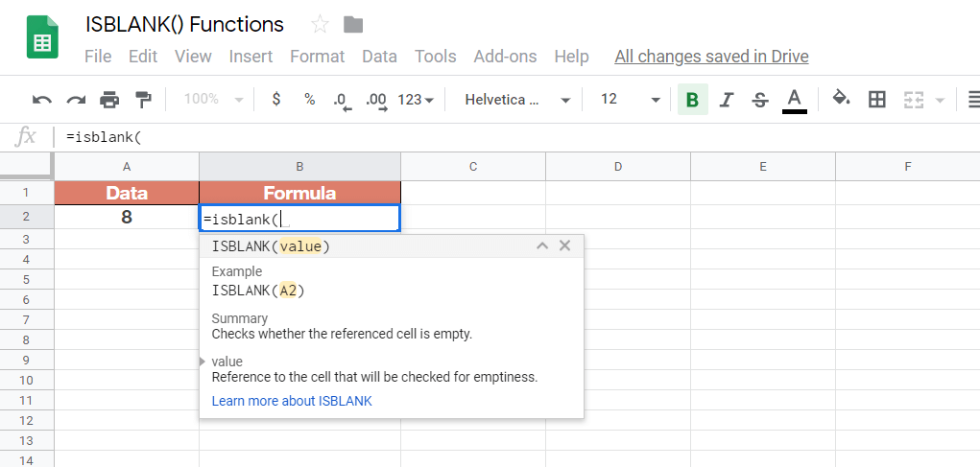The width and height of the screenshot is (980, 467).
Task: Expand the value argument triangle
Action: 203,362
